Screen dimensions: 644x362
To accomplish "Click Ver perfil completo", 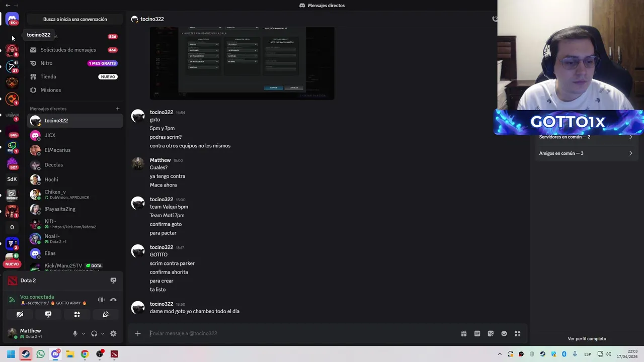I will (587, 339).
